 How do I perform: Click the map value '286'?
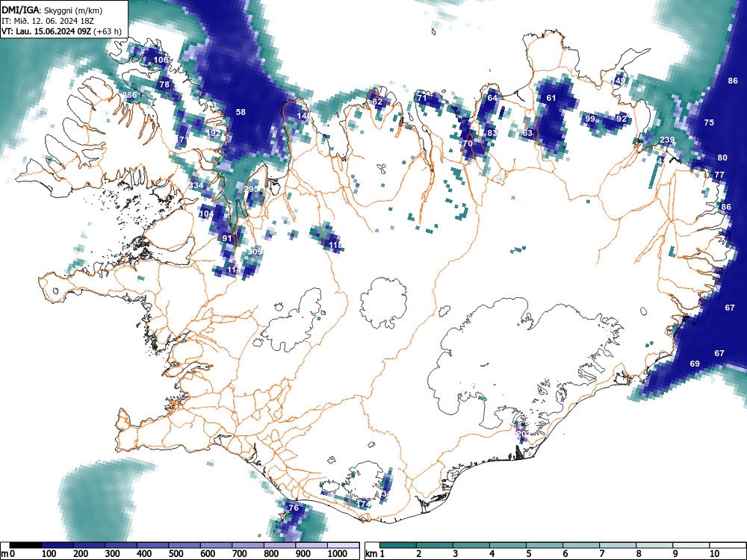pos(129,95)
